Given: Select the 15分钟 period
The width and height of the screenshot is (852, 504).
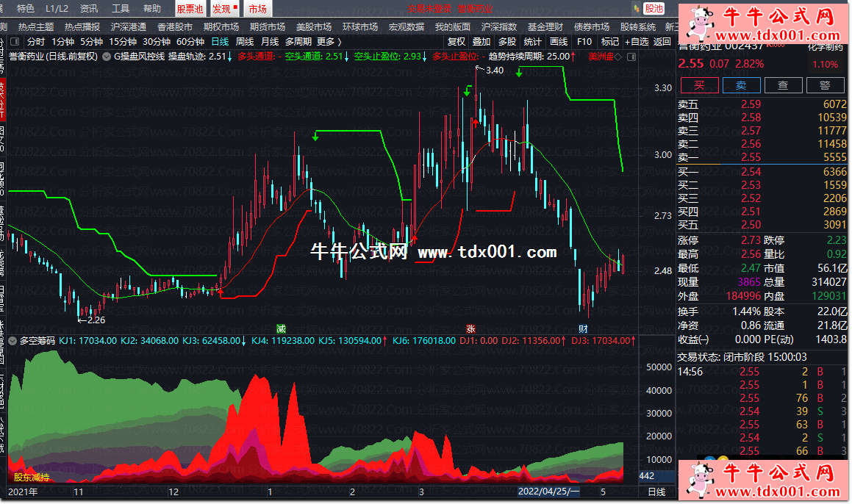Looking at the screenshot, I should coord(123,41).
